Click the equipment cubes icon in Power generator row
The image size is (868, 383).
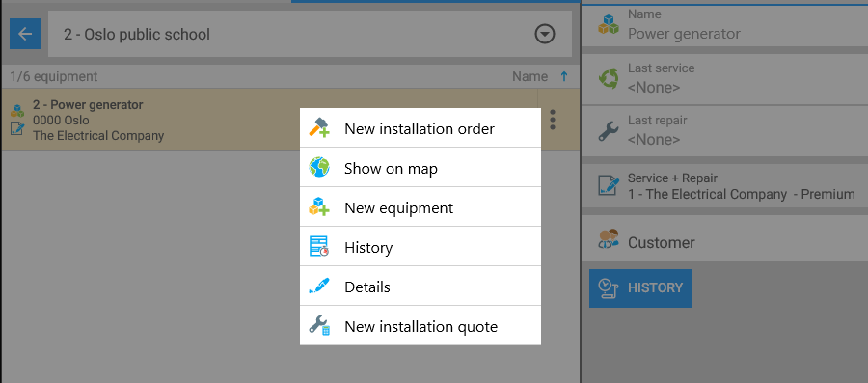17,110
